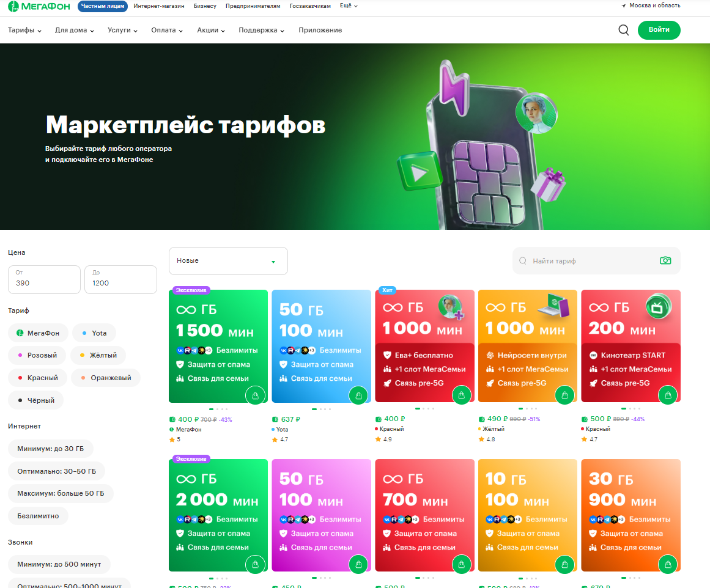Add Yota 50 ГБ 637 ₽ tariff to cart
This screenshot has width=710, height=588.
coord(358,395)
